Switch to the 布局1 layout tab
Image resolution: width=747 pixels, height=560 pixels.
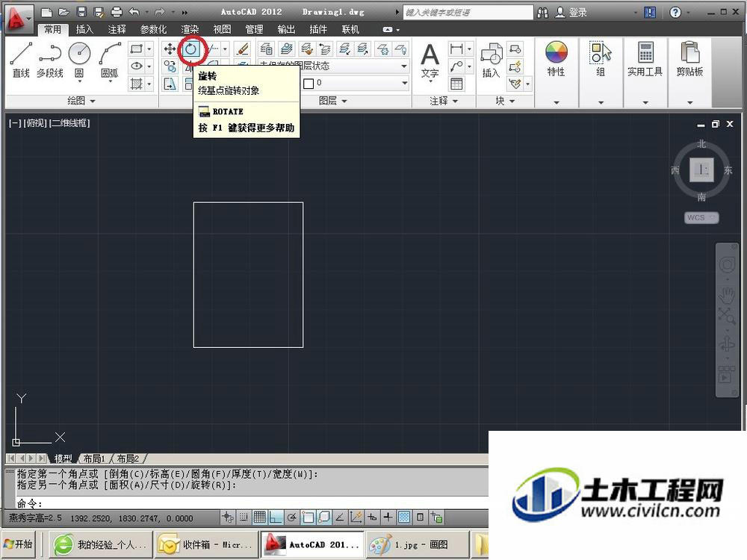pyautogui.click(x=94, y=458)
